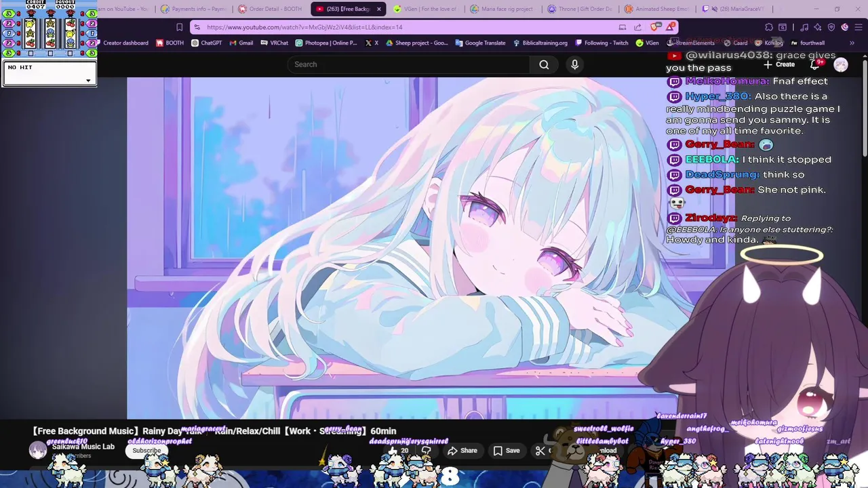
Task: Open the BOOTH bookmark
Action: click(x=170, y=43)
